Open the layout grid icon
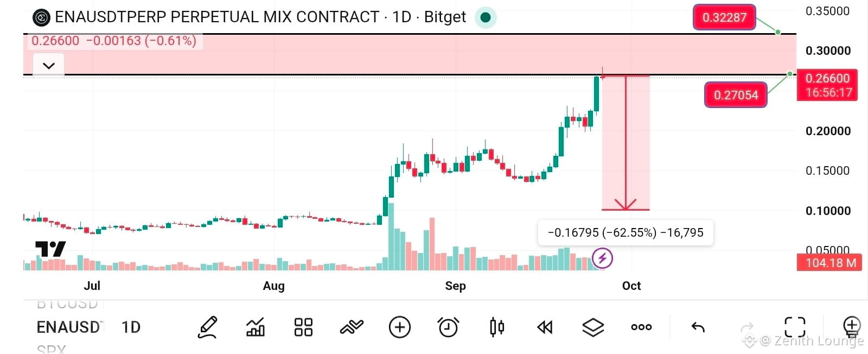Viewport: 868px width, 354px height. [x=303, y=327]
